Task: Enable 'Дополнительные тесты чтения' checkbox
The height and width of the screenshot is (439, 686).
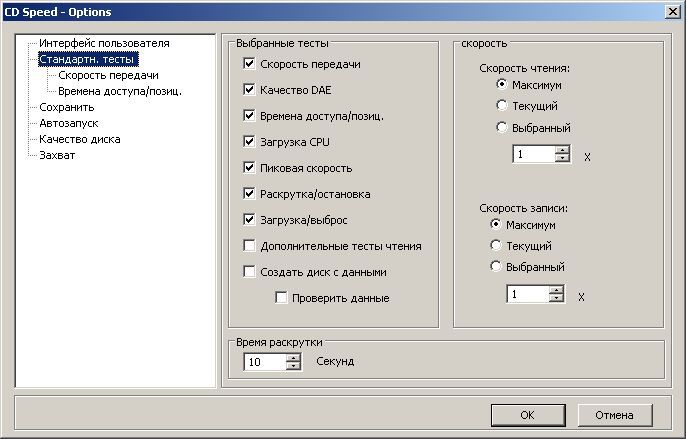Action: (250, 246)
